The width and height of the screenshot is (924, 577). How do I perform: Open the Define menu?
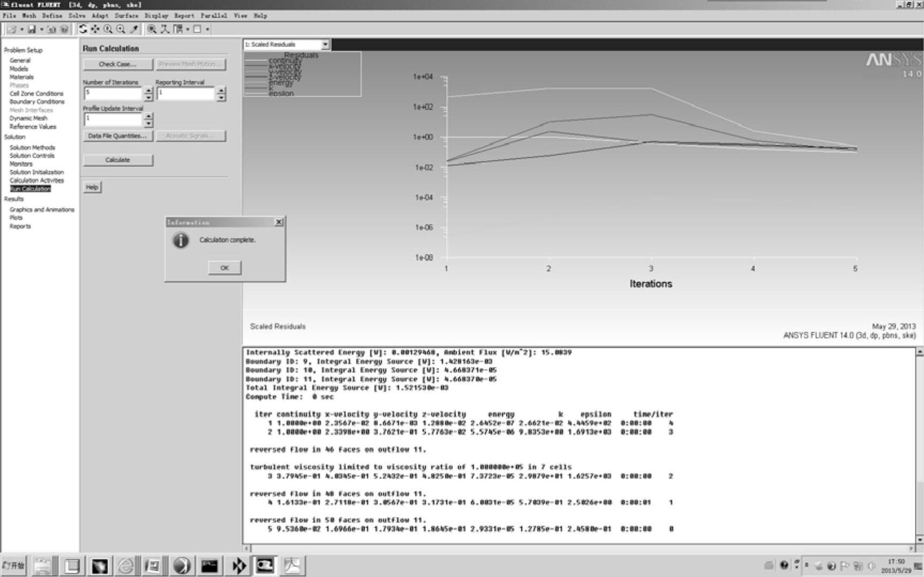tap(52, 16)
